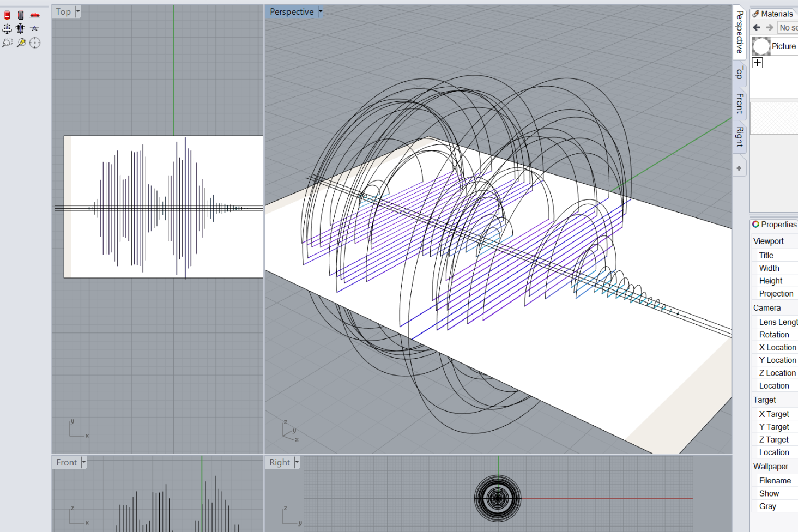Open the Materials panel tab

tap(774, 14)
